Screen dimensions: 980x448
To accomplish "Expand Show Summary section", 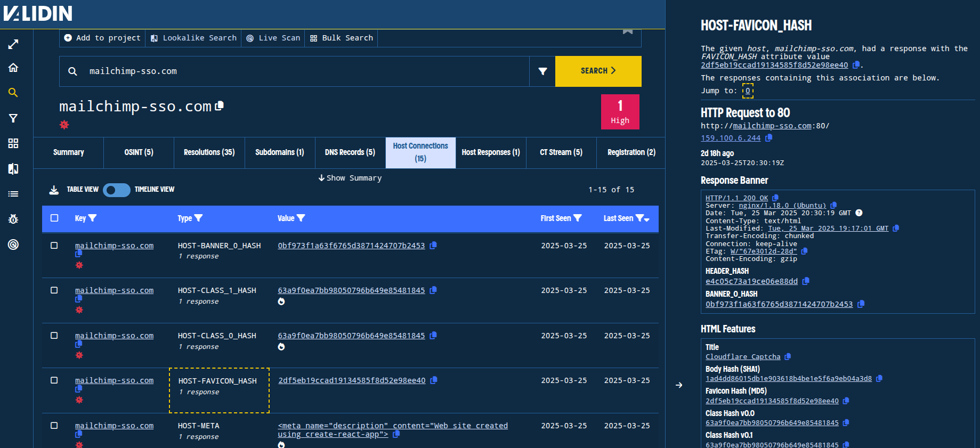I will pos(350,178).
